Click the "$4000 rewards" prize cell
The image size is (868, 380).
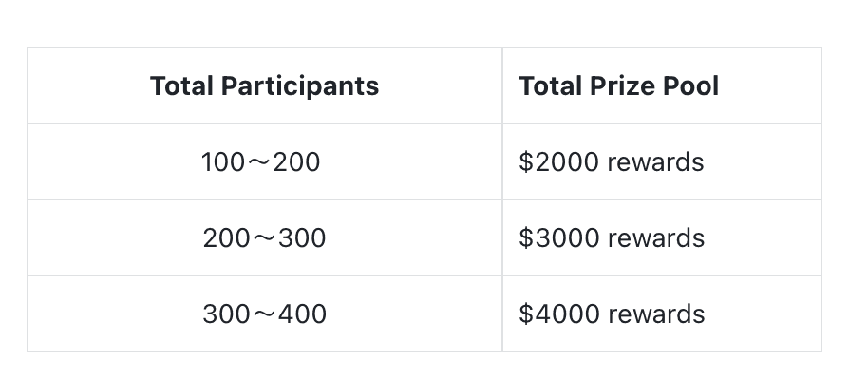tap(612, 314)
